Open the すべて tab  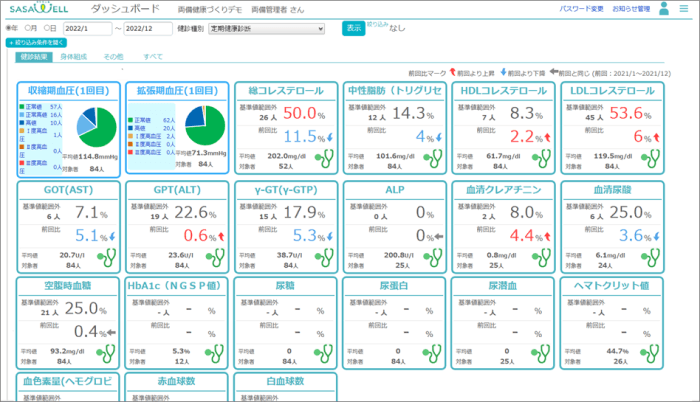pyautogui.click(x=154, y=57)
